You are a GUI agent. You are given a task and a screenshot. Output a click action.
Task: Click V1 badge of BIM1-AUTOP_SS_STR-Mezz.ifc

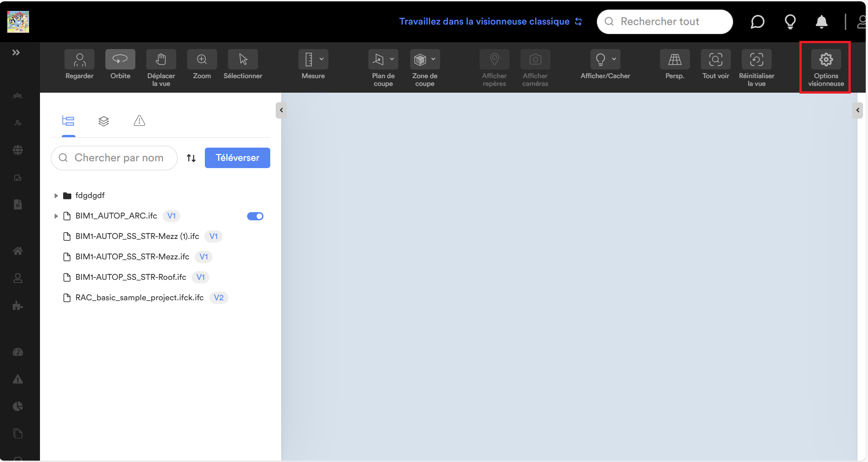[x=204, y=257]
